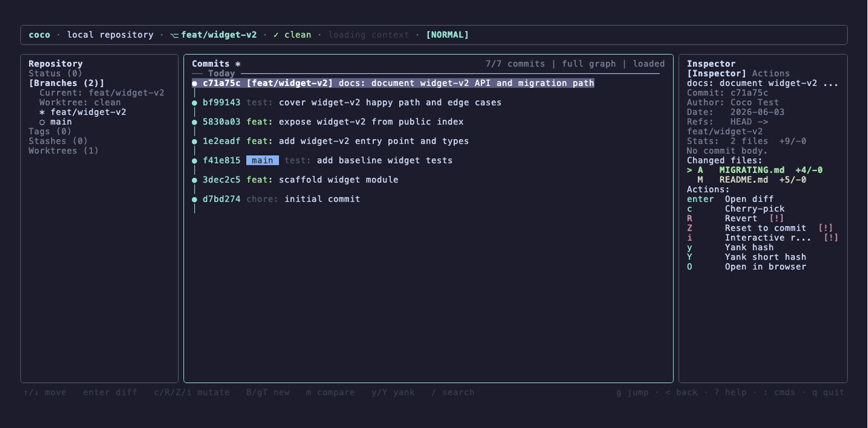Click the > cursor before MIGRATING.md
This screenshot has width=868, height=428.
click(689, 170)
